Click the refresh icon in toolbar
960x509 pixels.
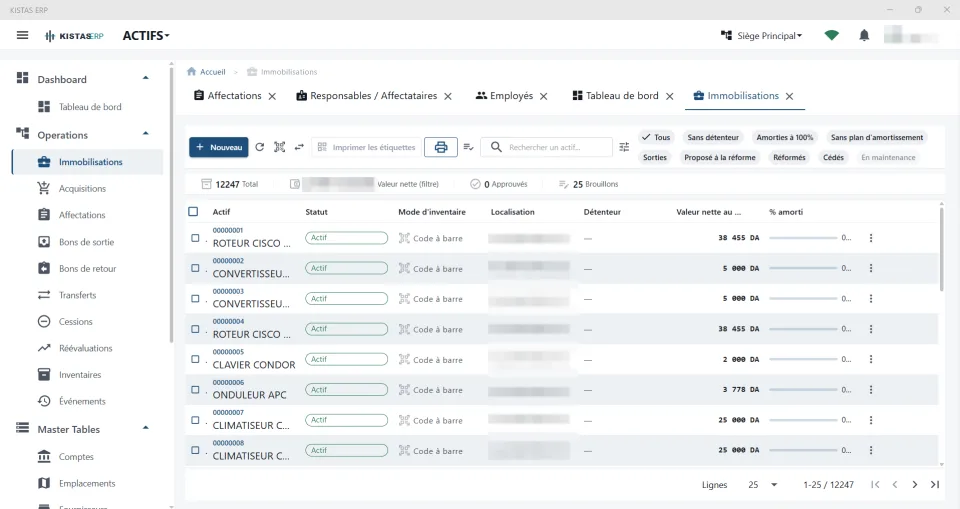(x=260, y=147)
